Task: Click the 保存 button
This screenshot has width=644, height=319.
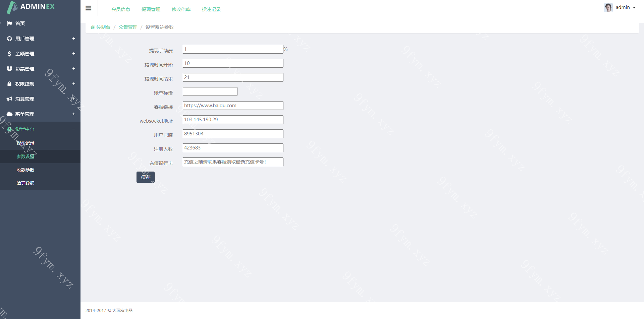Action: (x=146, y=177)
